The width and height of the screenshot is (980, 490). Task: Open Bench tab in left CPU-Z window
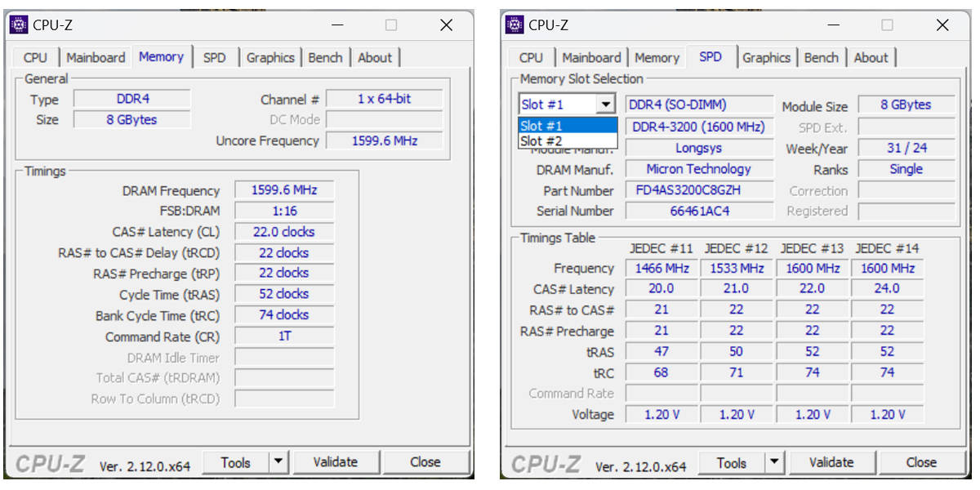(325, 57)
